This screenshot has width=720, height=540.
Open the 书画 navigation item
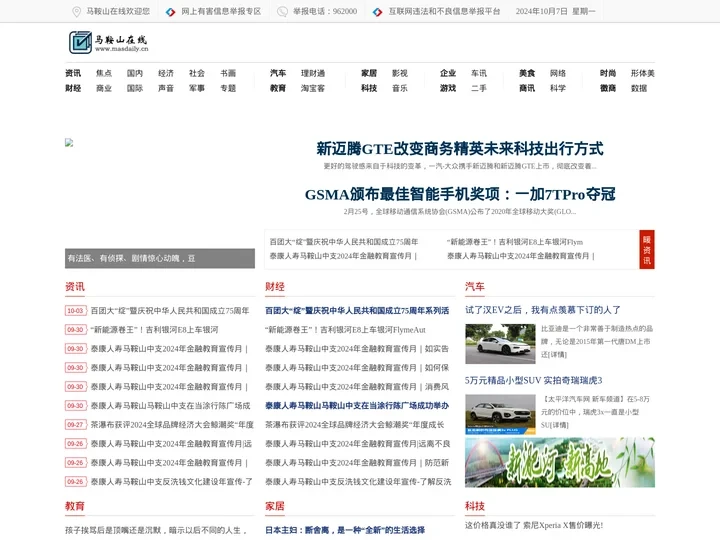[228, 73]
